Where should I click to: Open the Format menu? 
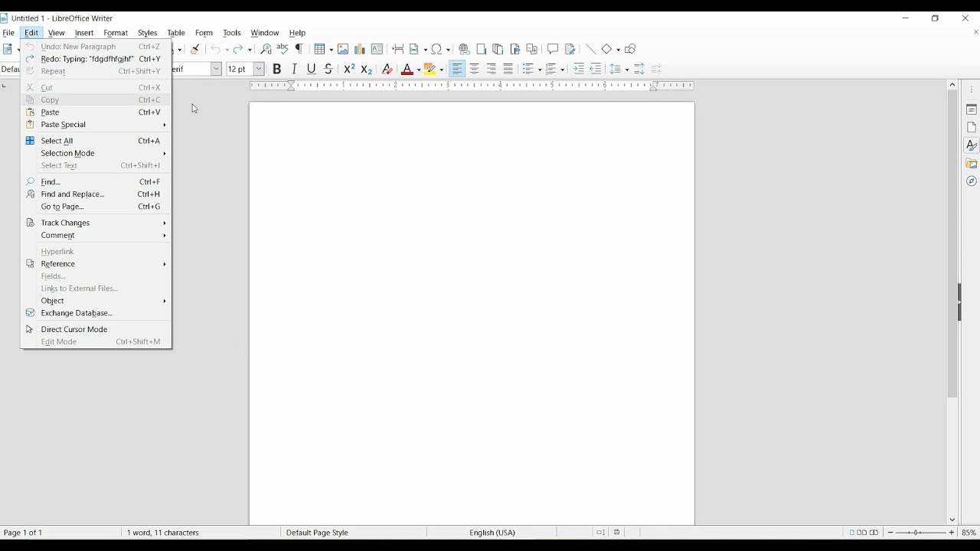pyautogui.click(x=116, y=33)
